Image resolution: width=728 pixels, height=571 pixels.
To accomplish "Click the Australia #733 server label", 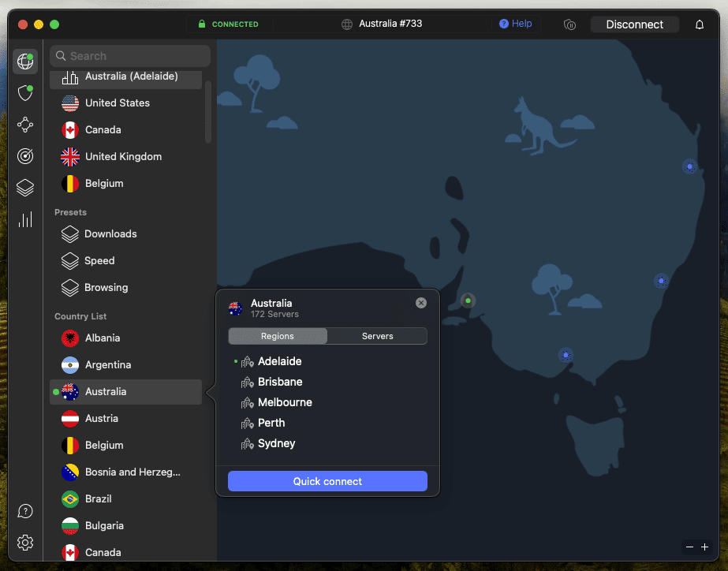I will tap(390, 24).
